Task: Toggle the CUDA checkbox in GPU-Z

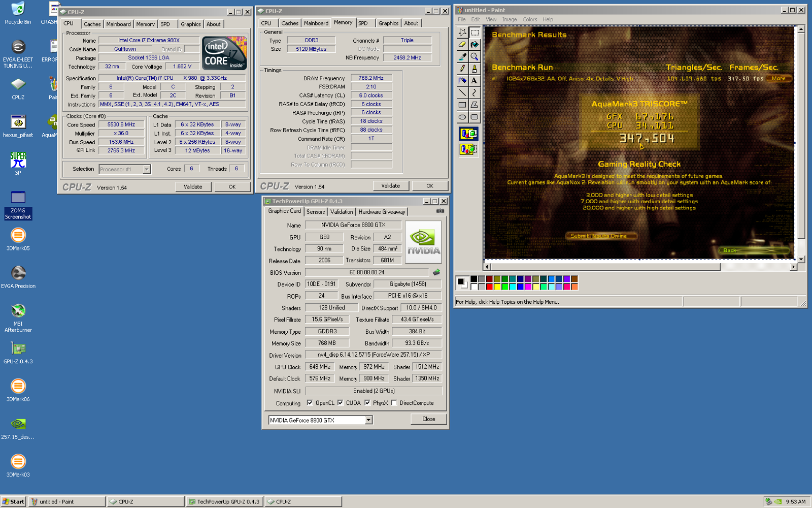Action: tap(340, 403)
